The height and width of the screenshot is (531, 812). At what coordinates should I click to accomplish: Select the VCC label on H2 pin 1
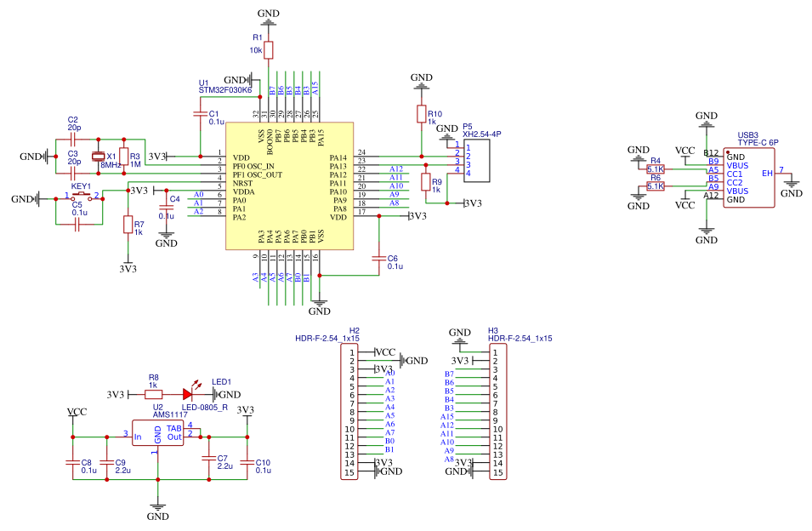385,352
